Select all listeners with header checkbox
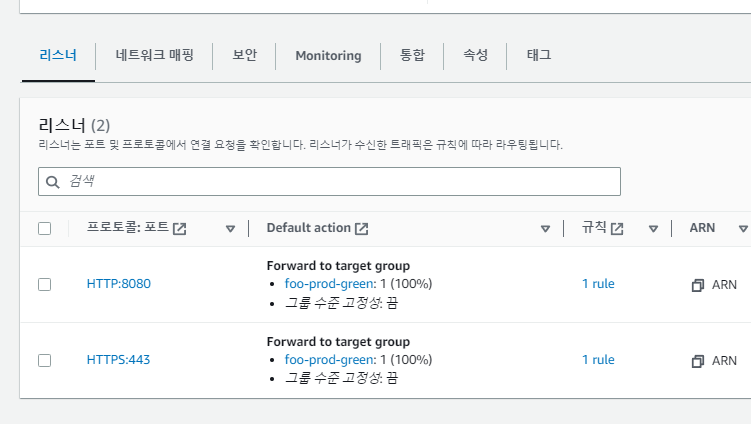Viewport: 751px width, 424px height. (44, 228)
